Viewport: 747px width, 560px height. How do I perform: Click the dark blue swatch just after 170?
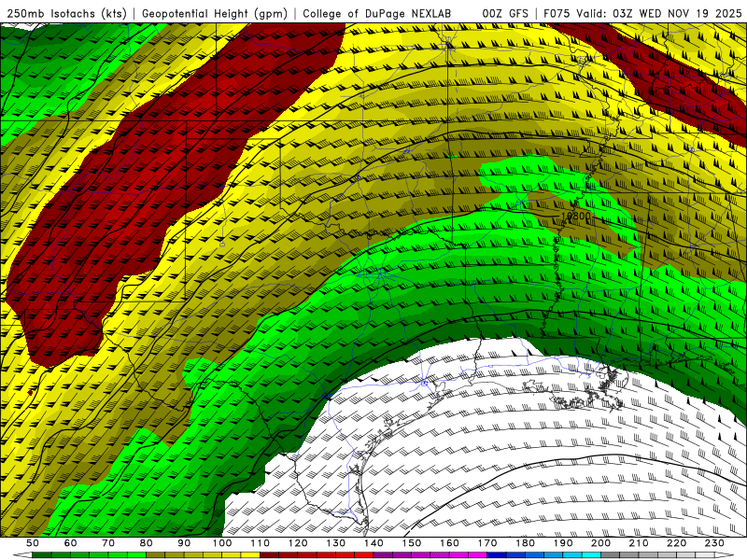click(497, 555)
